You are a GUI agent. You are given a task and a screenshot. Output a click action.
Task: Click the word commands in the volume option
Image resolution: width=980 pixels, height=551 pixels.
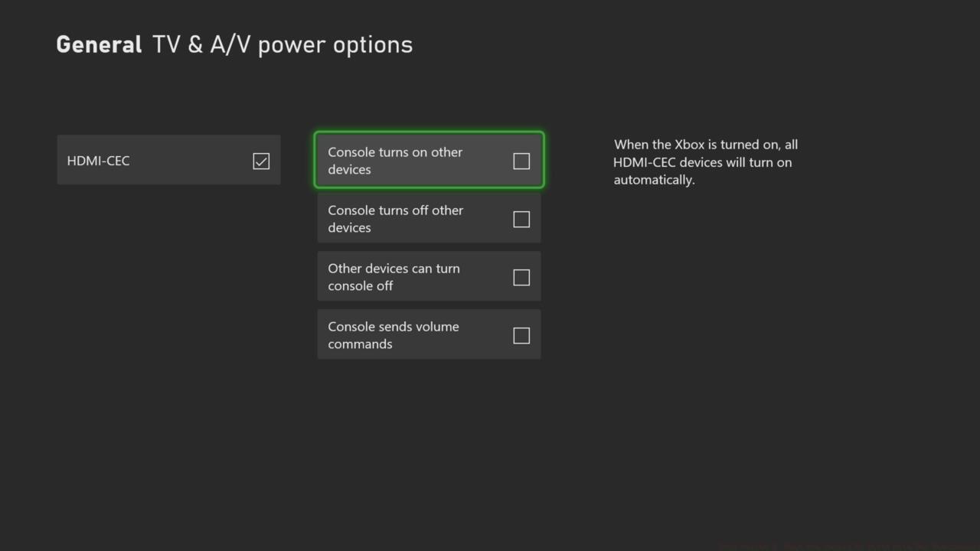tap(360, 344)
